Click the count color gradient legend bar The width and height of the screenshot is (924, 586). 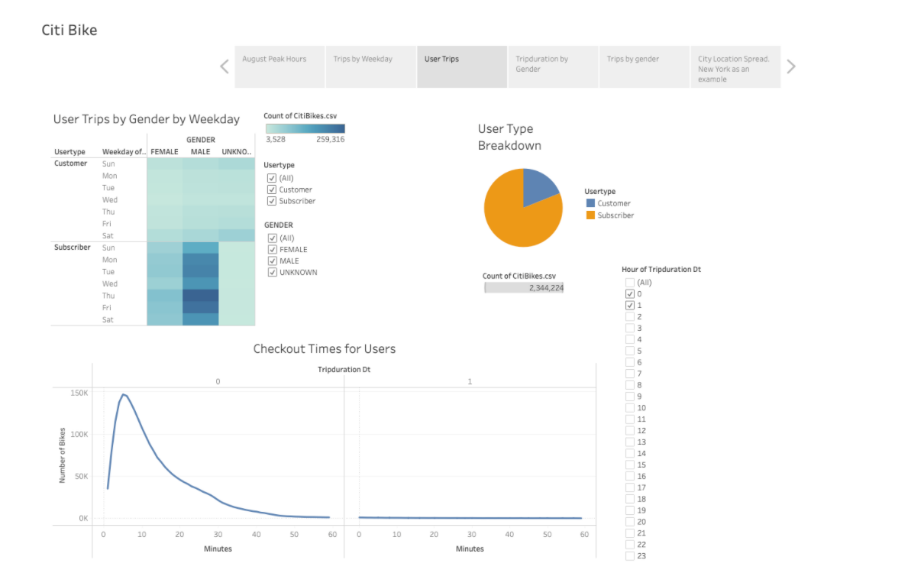click(305, 129)
